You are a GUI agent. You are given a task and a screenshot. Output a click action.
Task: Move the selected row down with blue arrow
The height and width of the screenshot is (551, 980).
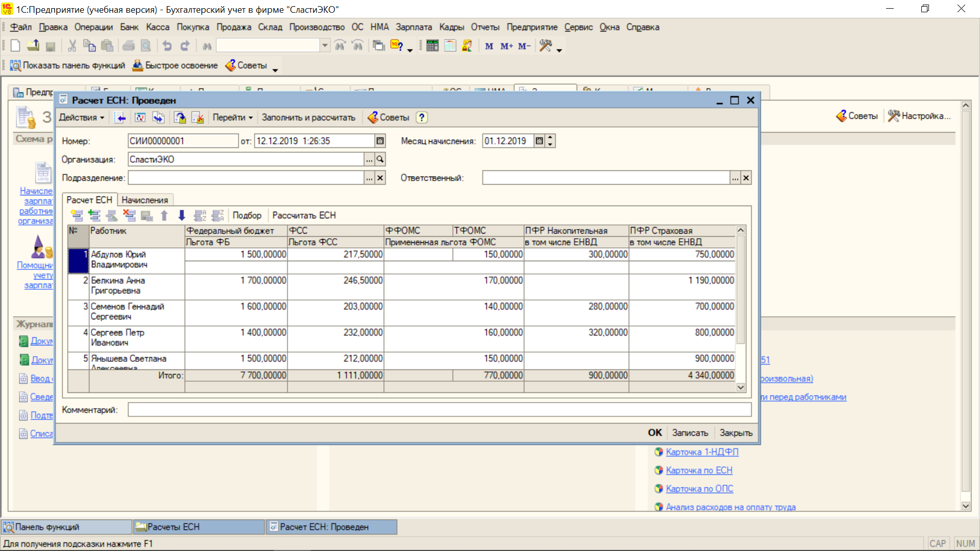pos(182,215)
